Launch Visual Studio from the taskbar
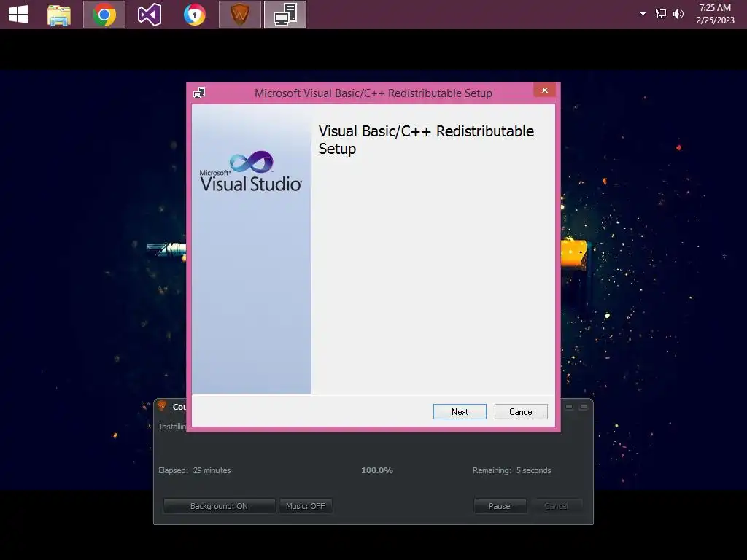This screenshot has width=747, height=560. 149,15
